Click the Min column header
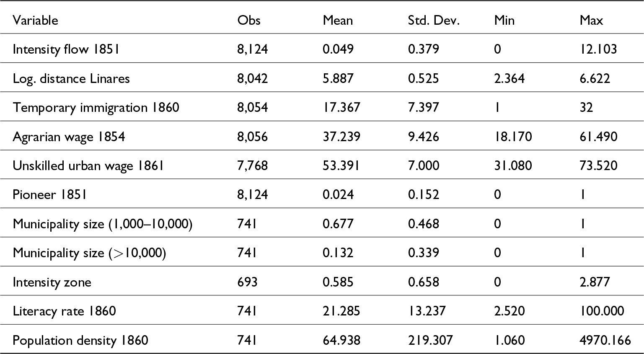Screen dimensions: 644x354 click(x=504, y=21)
